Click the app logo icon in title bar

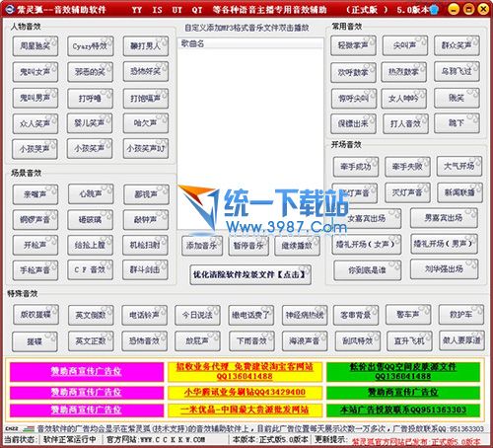click(x=10, y=9)
